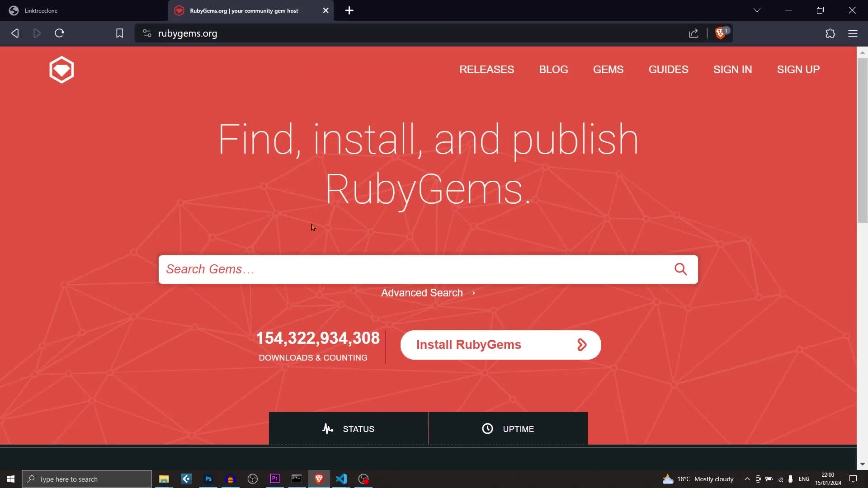Click Sign Up in the top navigation
The width and height of the screenshot is (868, 488).
(x=798, y=70)
